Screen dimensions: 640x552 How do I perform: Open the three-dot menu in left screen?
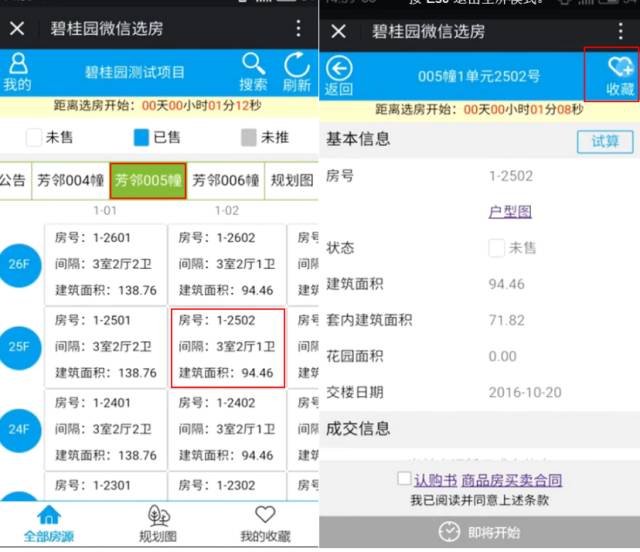click(298, 29)
